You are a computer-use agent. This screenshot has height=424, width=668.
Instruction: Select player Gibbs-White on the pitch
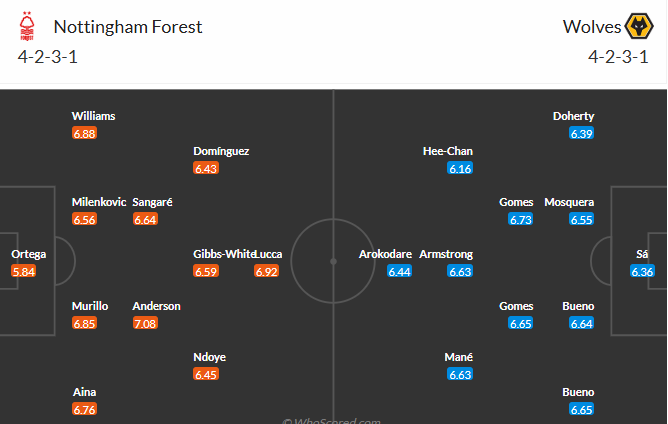[x=224, y=254]
